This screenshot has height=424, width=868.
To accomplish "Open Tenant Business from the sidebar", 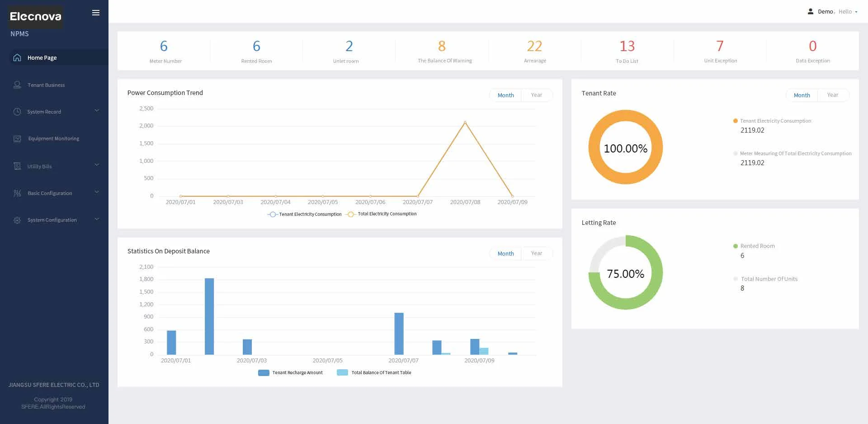I will 46,85.
